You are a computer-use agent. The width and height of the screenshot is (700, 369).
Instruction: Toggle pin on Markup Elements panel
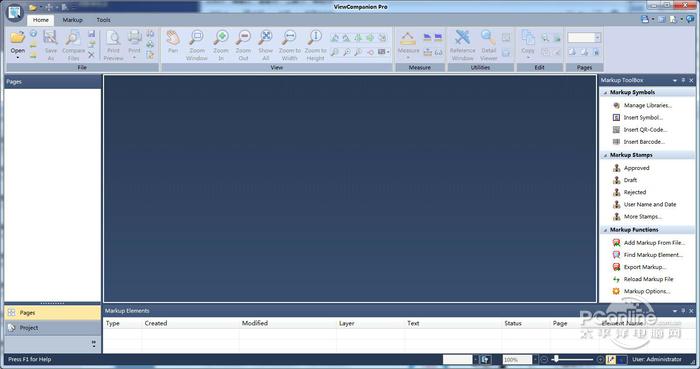pos(683,311)
